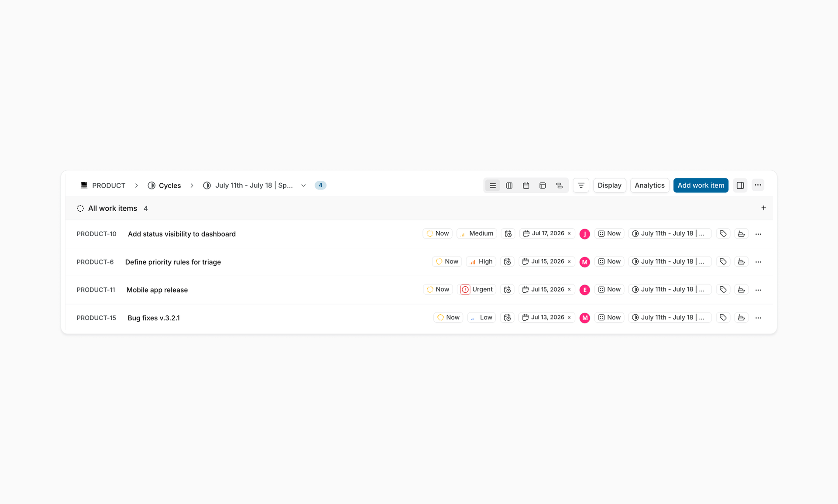Open assignee avatar J on PRODUCT-10
838x504 pixels.
pos(584,234)
